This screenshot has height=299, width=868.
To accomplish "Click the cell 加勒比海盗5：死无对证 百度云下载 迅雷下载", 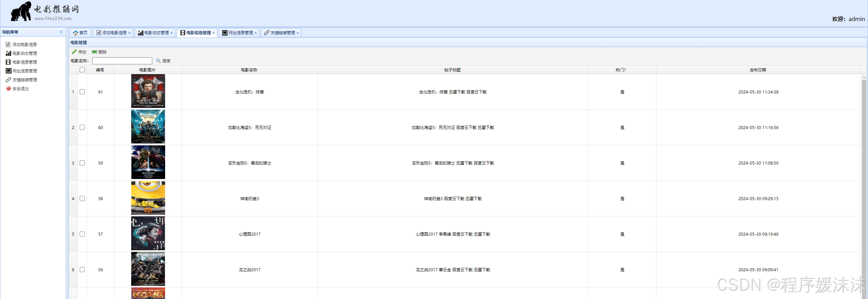I will click(x=453, y=128).
